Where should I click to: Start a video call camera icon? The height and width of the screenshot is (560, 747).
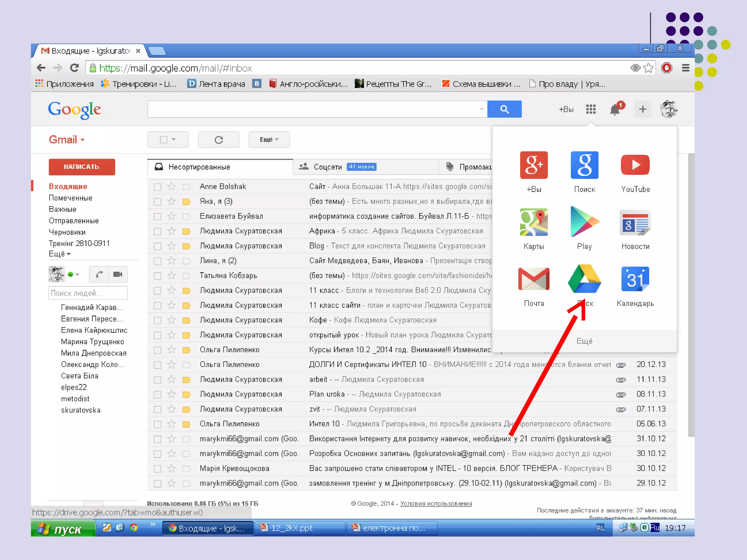pyautogui.click(x=117, y=275)
